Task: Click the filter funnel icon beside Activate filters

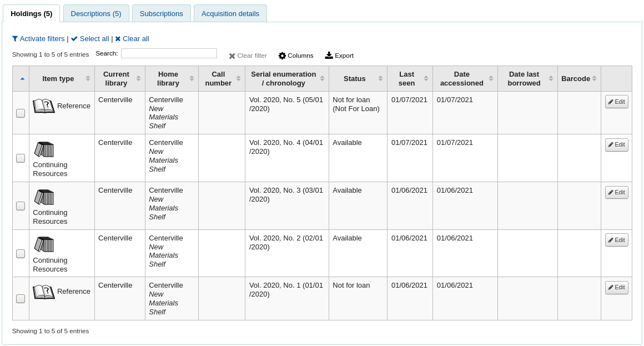Action: click(x=15, y=39)
